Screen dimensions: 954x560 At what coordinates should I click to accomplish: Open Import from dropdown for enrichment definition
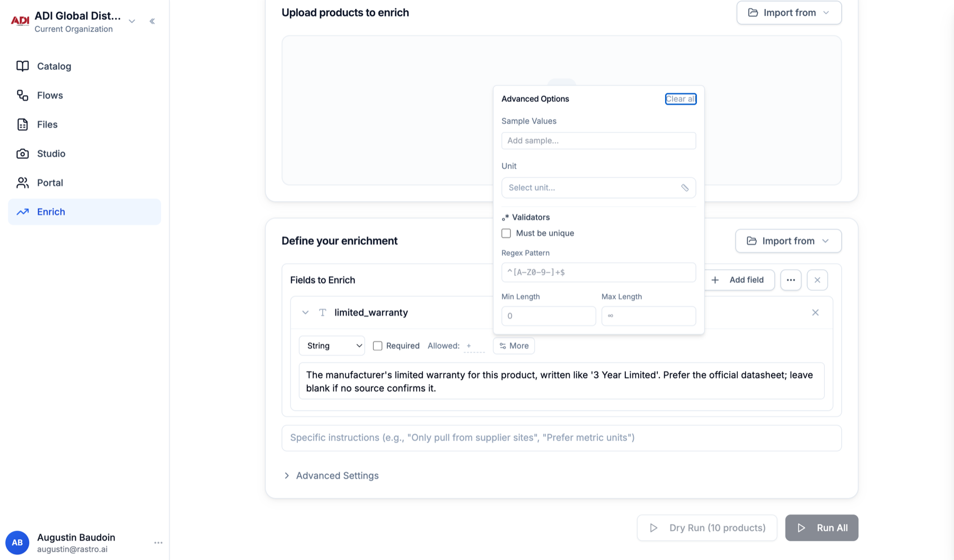[788, 241]
